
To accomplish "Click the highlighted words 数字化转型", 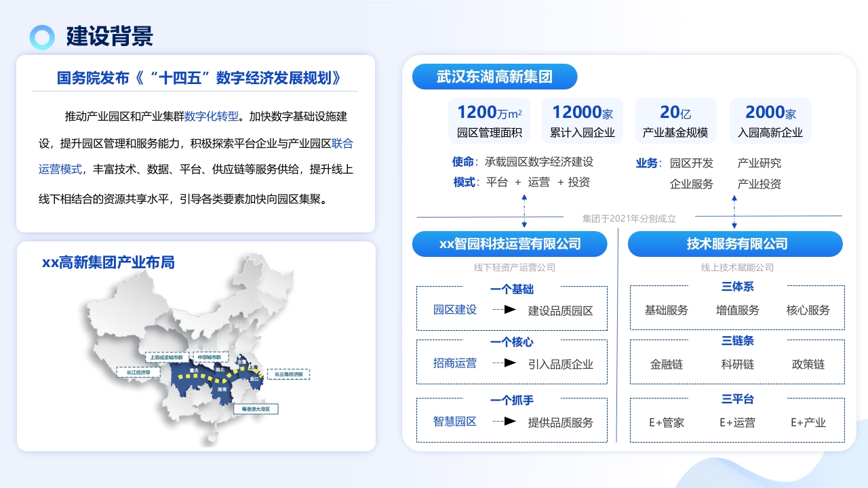I will [x=212, y=117].
